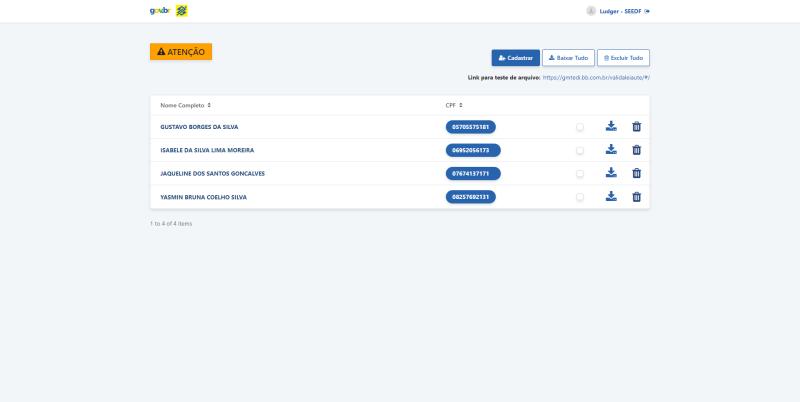
Task: Open the file validation test link
Action: point(597,77)
